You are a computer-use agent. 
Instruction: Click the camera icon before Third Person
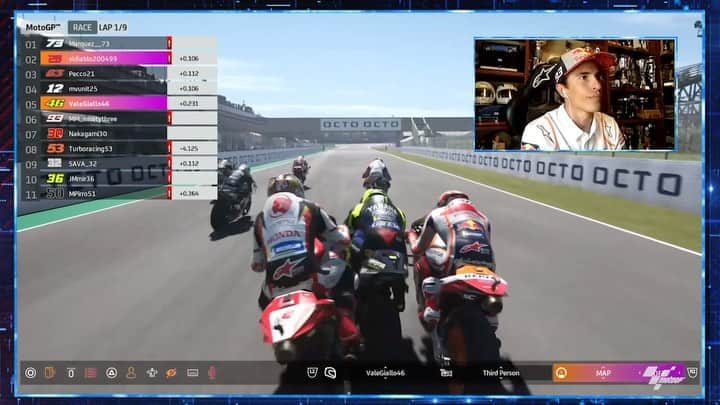click(446, 373)
